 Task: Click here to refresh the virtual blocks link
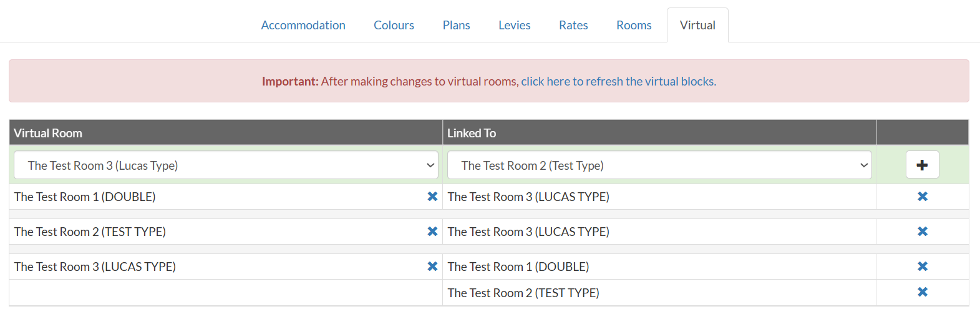[x=619, y=81]
